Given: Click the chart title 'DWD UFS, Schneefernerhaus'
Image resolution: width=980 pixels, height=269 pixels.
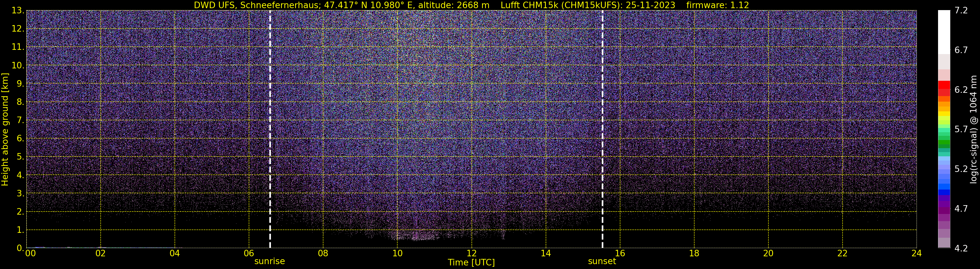Looking at the screenshot, I should [x=256, y=5].
